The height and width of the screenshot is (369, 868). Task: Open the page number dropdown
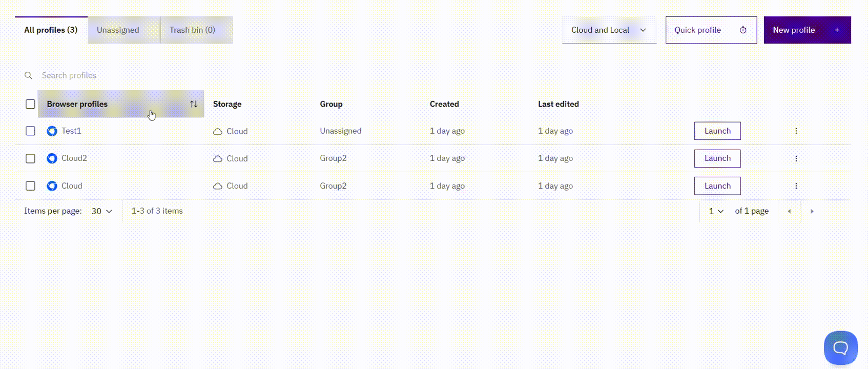coord(716,211)
